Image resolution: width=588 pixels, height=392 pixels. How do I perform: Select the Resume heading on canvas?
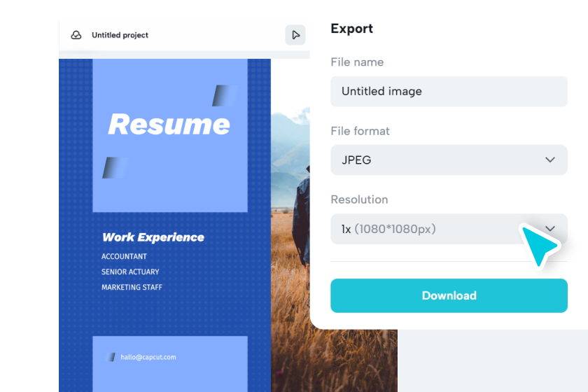click(169, 124)
